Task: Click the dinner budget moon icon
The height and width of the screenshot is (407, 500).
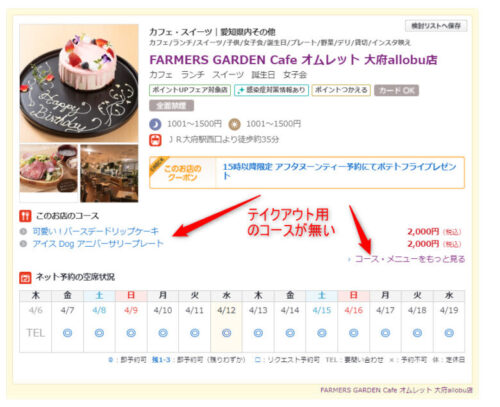Action: tap(155, 124)
